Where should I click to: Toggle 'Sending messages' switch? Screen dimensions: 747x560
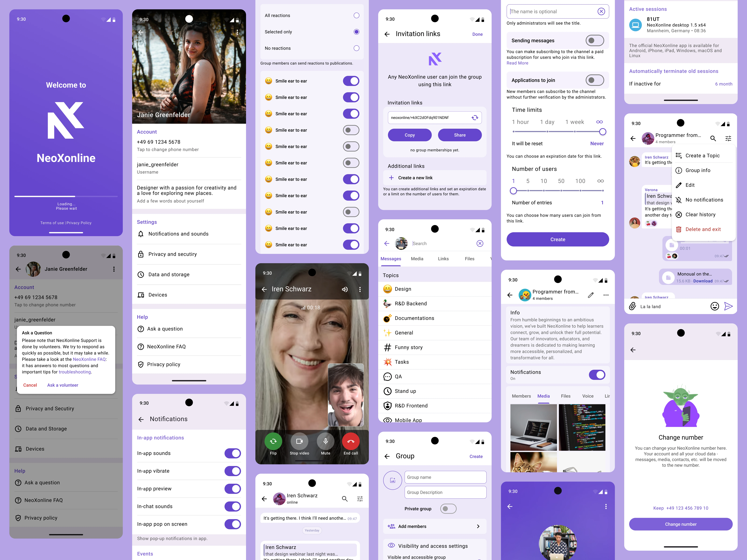[595, 40]
